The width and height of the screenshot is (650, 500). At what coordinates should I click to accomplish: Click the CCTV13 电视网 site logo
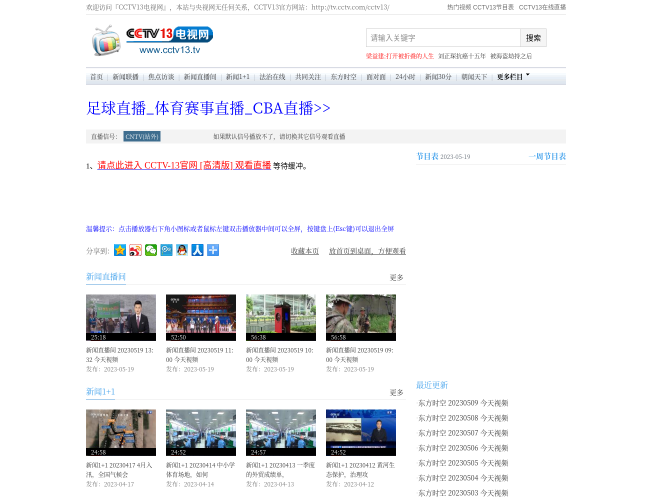152,40
